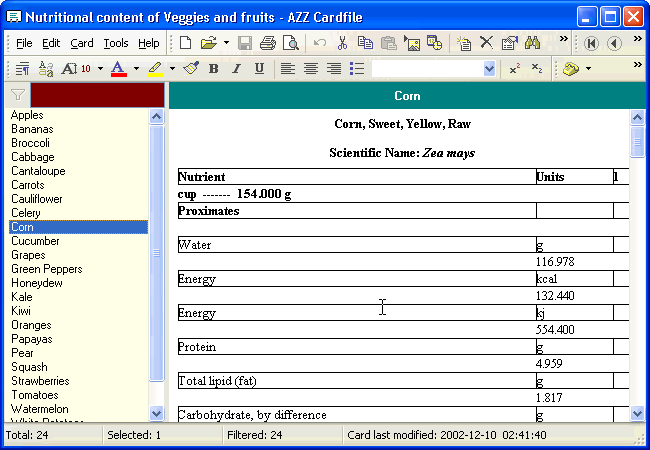
Task: Click the Corn card title header
Action: [407, 96]
